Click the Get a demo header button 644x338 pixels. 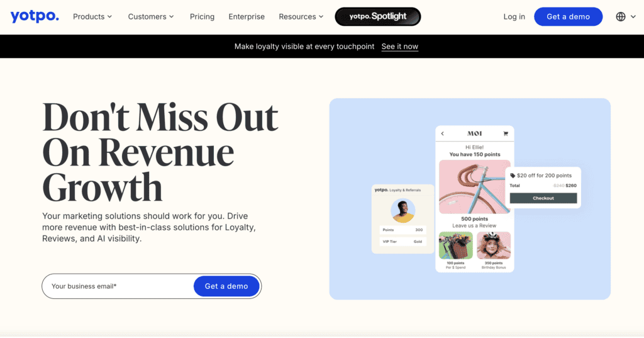568,16
